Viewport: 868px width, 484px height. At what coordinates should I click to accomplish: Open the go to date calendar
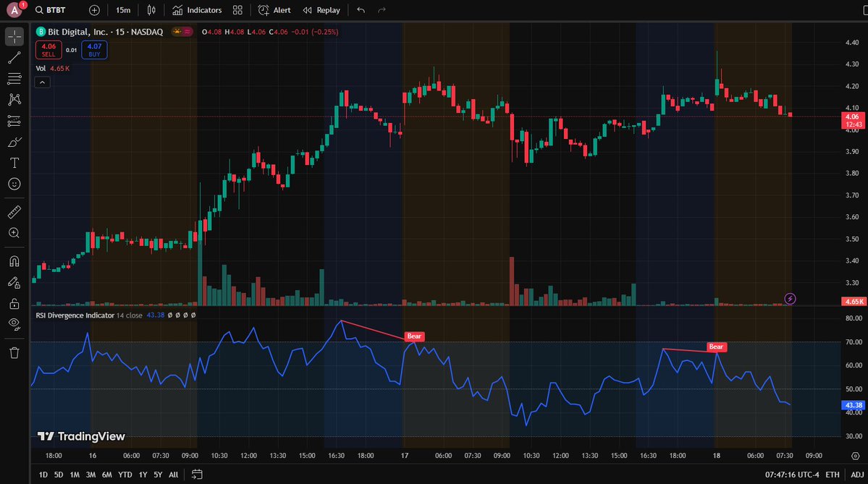(196, 475)
